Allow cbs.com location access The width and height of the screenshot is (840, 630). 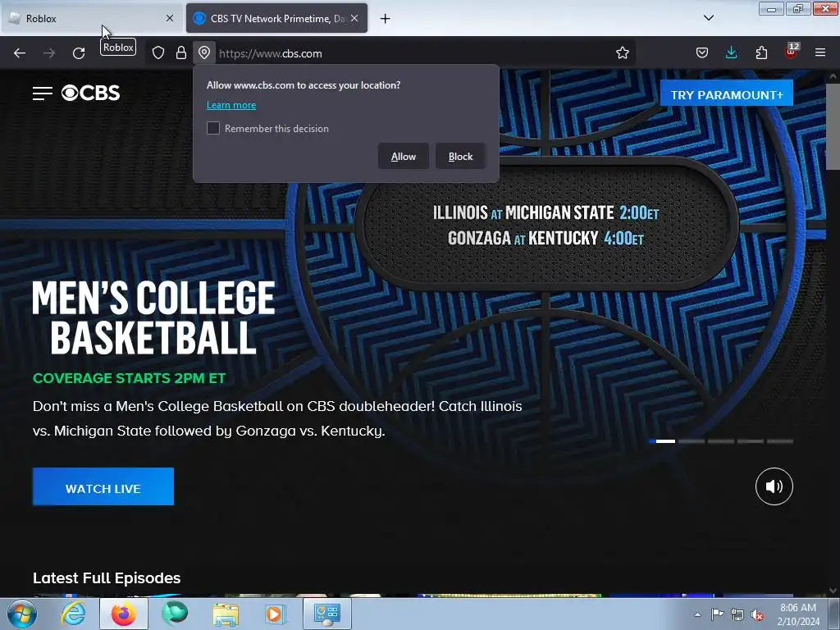404,157
